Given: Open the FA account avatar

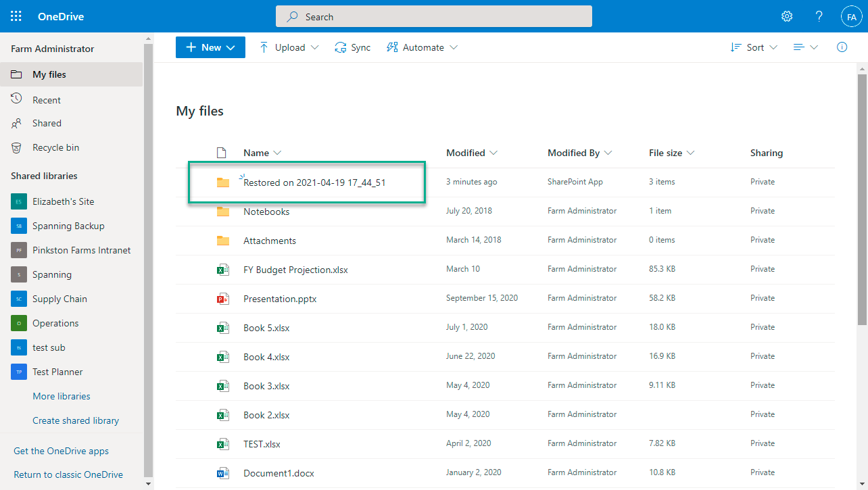Looking at the screenshot, I should tap(851, 17).
